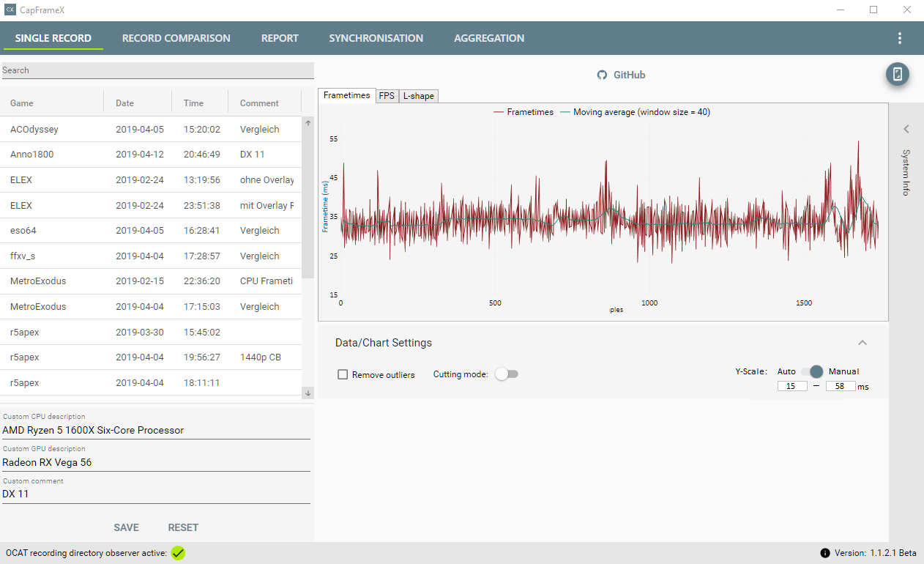Select the ACOdyssey record row

(x=151, y=130)
